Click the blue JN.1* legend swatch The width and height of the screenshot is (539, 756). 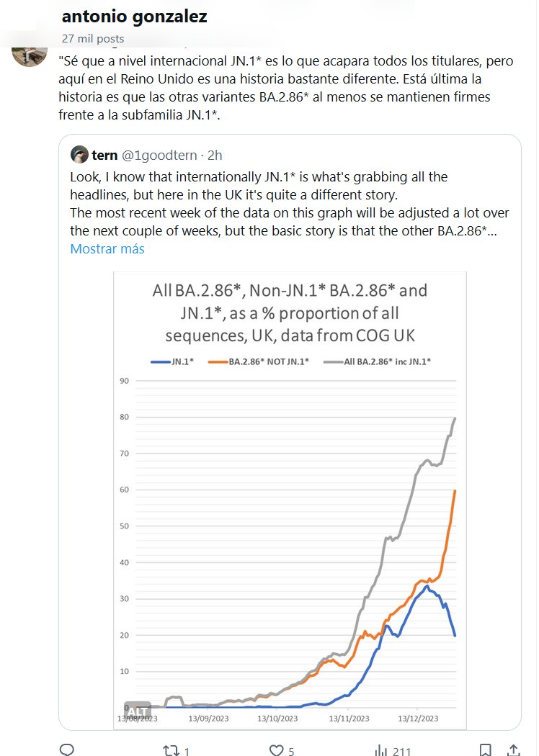click(x=161, y=361)
